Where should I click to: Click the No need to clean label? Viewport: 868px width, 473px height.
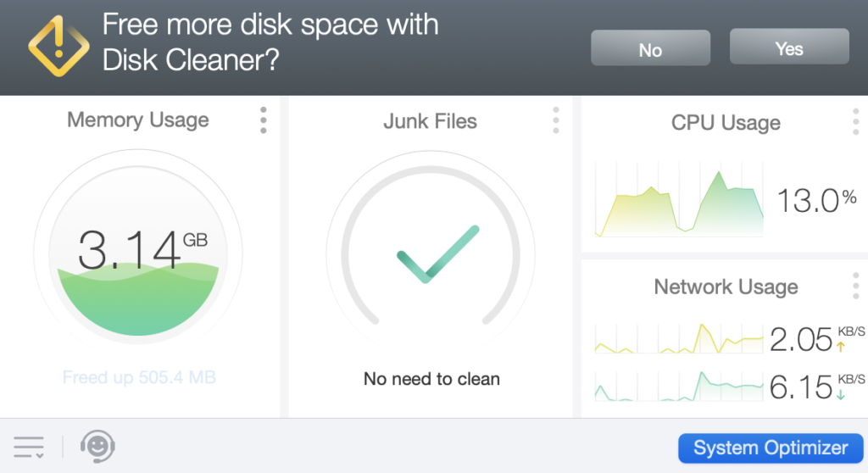[x=431, y=379]
